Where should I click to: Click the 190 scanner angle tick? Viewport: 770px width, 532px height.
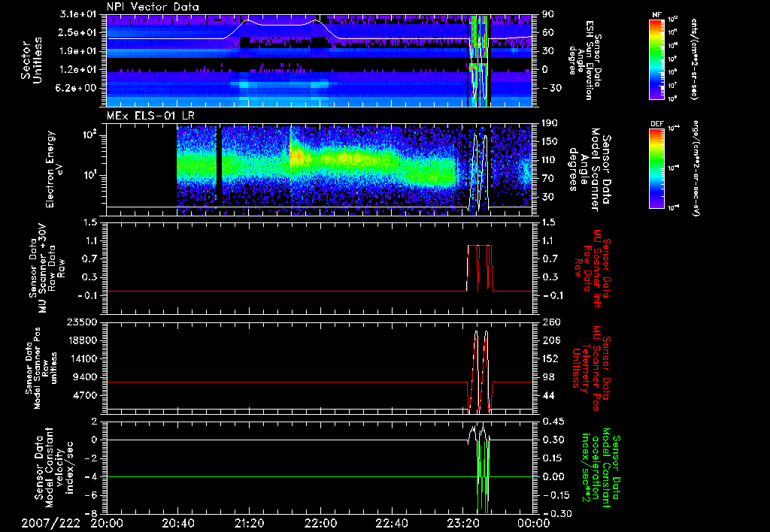click(x=550, y=123)
